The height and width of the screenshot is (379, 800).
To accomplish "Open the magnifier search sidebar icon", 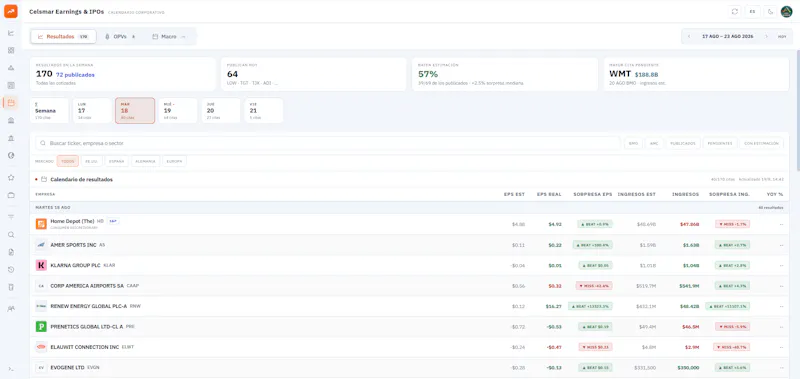I will click(x=11, y=235).
